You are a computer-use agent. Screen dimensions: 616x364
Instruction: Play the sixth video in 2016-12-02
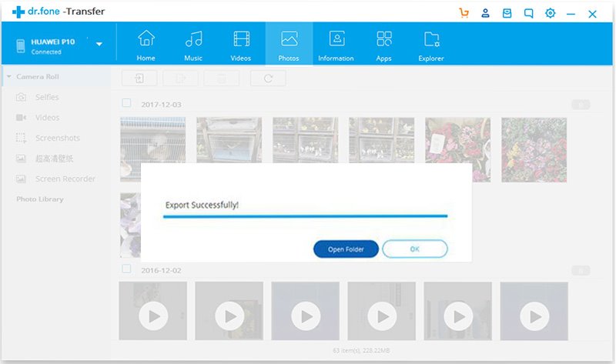coord(534,316)
